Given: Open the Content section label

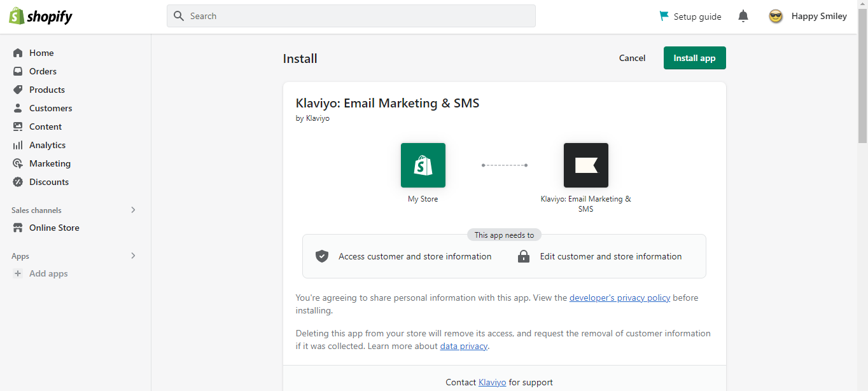Looking at the screenshot, I should [x=45, y=127].
